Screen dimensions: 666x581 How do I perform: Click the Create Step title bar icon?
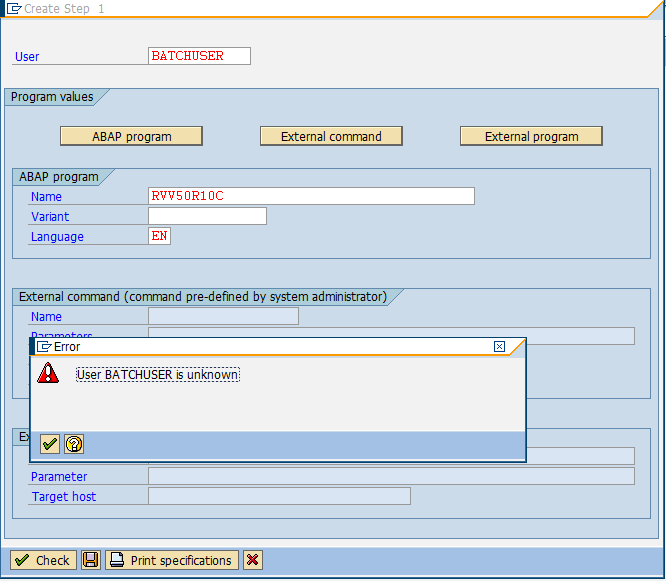pyautogui.click(x=15, y=8)
